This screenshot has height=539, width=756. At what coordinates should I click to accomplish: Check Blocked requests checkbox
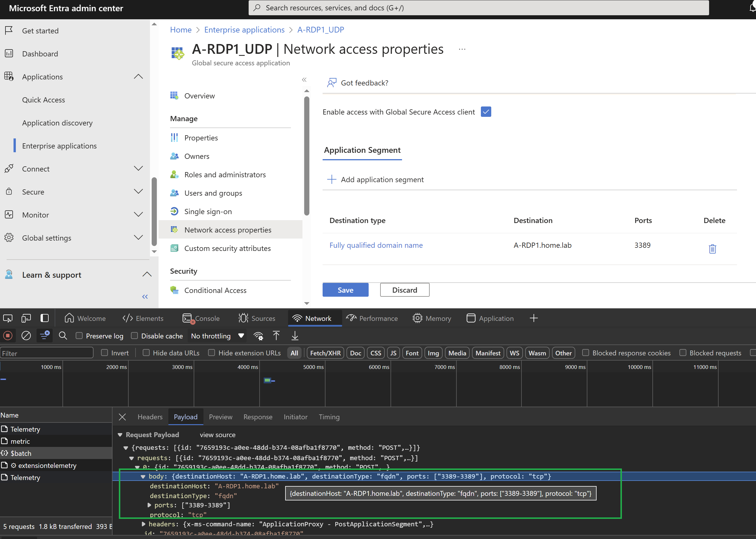(x=683, y=353)
